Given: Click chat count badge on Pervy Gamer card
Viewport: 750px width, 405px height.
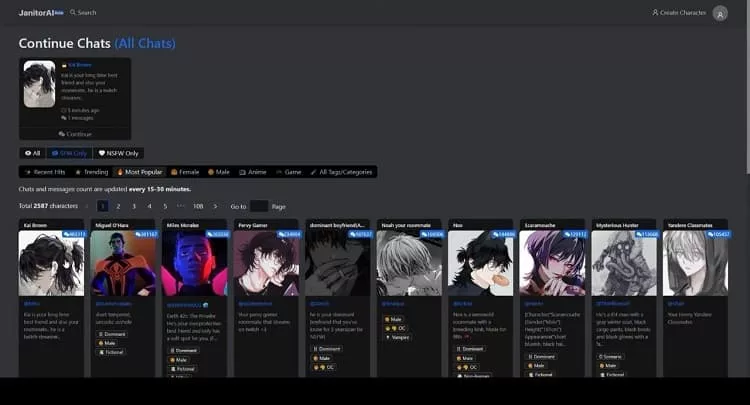Looking at the screenshot, I should pyautogui.click(x=289, y=234).
